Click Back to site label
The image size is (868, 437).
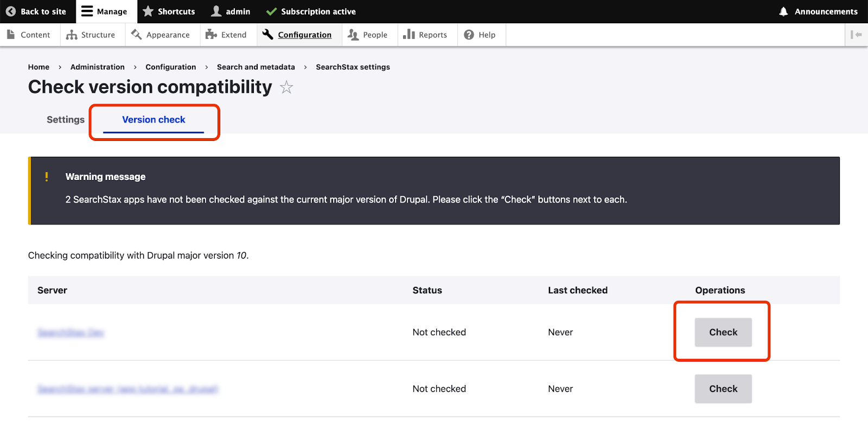click(x=43, y=11)
